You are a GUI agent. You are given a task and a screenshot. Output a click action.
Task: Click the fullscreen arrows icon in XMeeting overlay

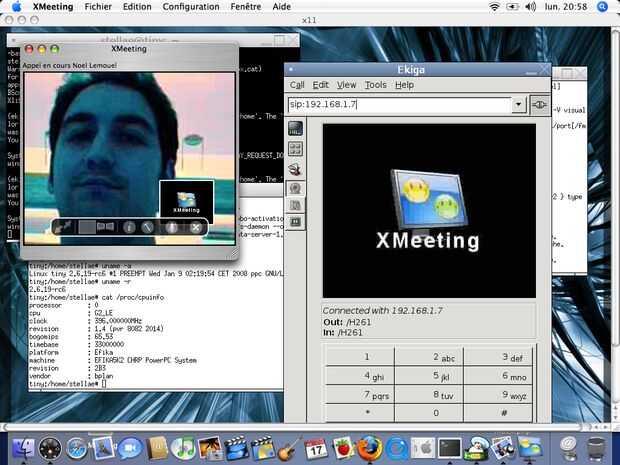point(63,227)
